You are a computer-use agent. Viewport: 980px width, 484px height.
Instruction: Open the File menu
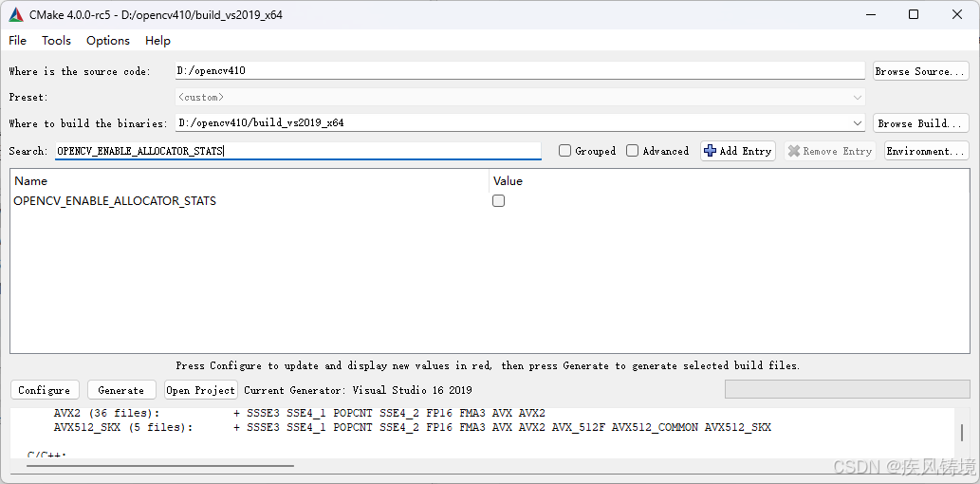17,41
